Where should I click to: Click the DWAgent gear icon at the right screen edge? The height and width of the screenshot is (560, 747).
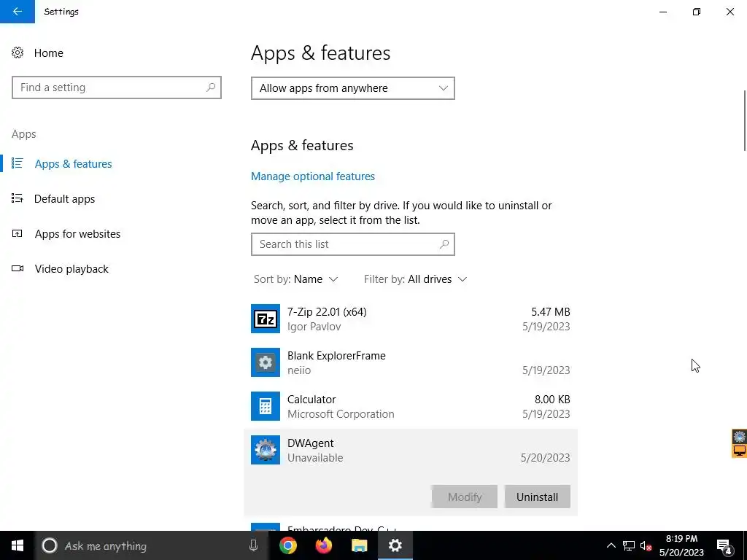(x=740, y=436)
